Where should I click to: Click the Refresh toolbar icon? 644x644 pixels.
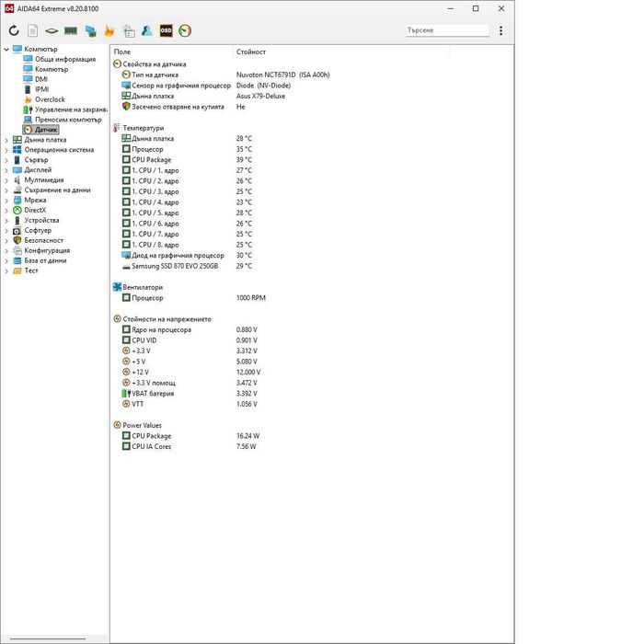point(14,30)
